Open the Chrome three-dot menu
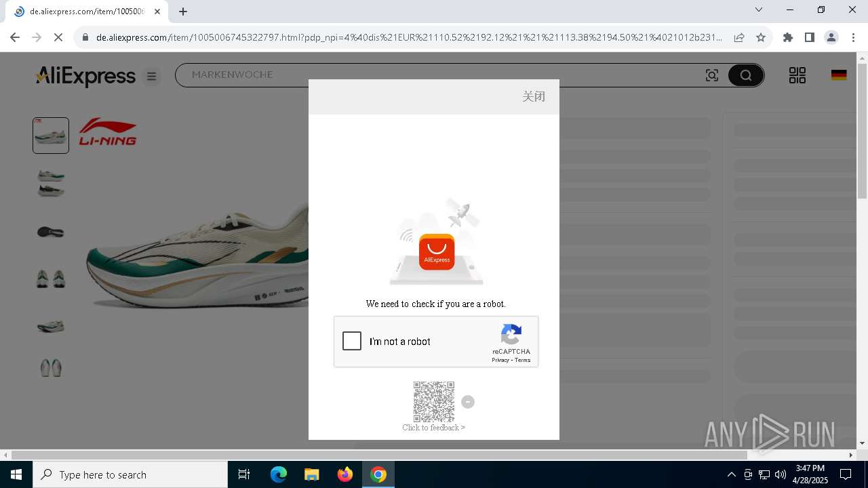The image size is (868, 488). pos(853,37)
